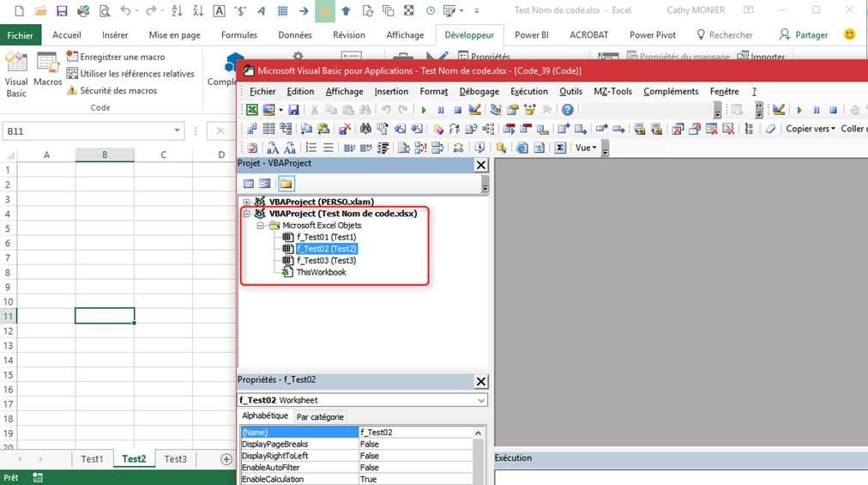Click the first Reset (stop) icon in VBA toolbar

(x=457, y=110)
